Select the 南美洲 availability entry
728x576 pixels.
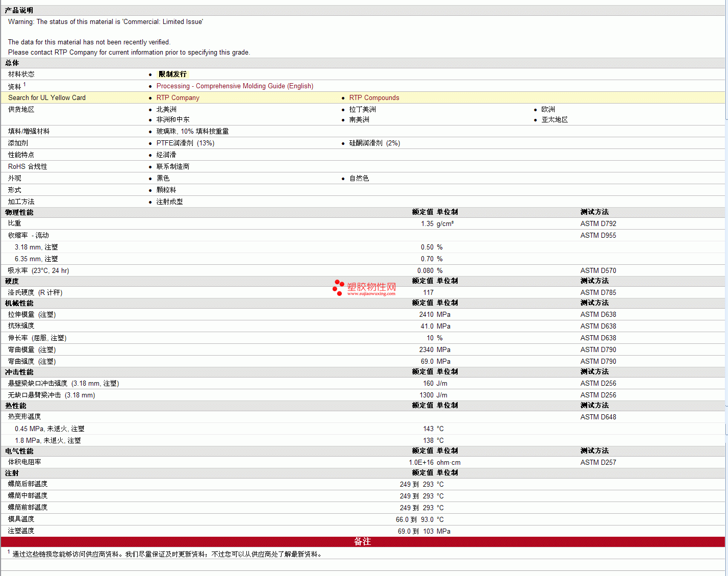(359, 120)
